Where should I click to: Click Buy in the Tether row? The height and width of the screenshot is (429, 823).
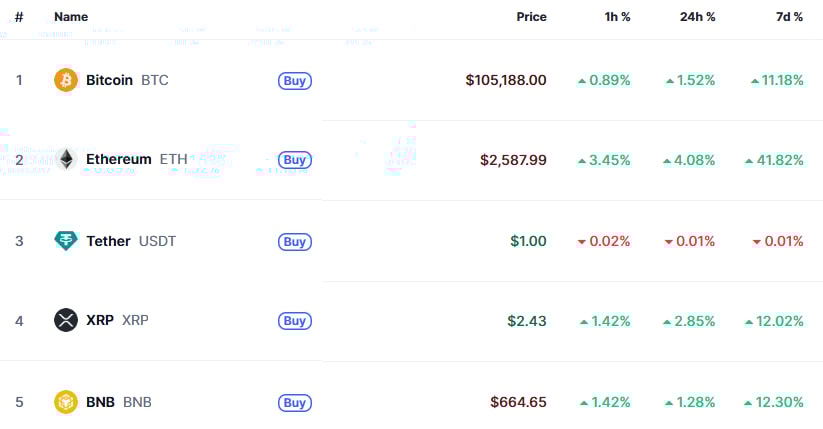[x=295, y=242]
